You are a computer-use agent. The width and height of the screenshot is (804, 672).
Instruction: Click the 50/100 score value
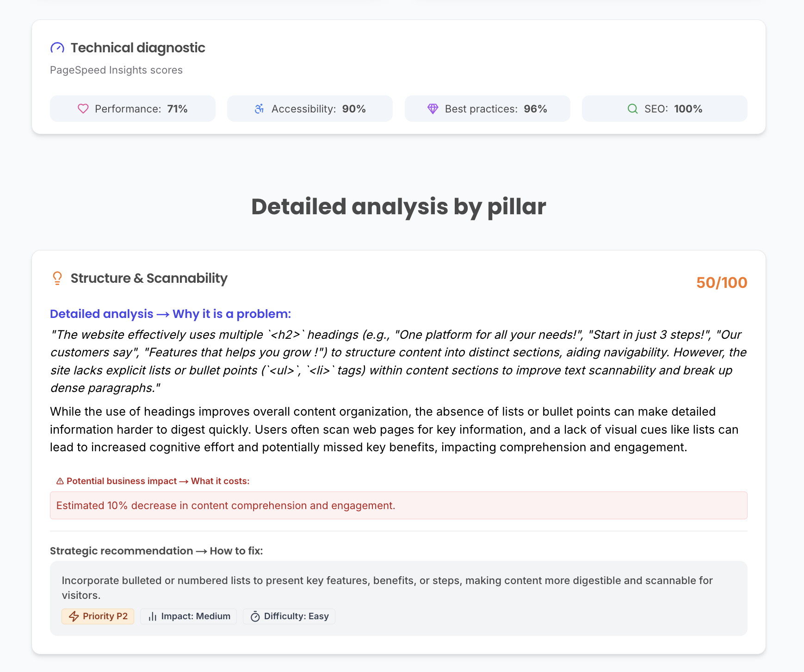click(x=722, y=283)
